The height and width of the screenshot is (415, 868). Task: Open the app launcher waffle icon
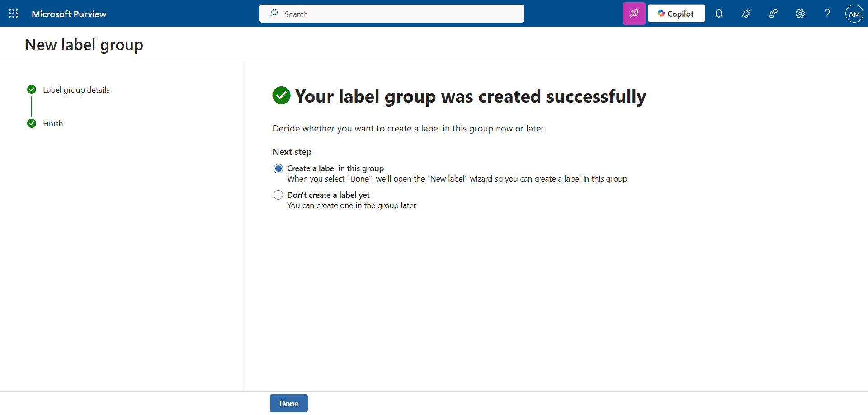coord(14,14)
